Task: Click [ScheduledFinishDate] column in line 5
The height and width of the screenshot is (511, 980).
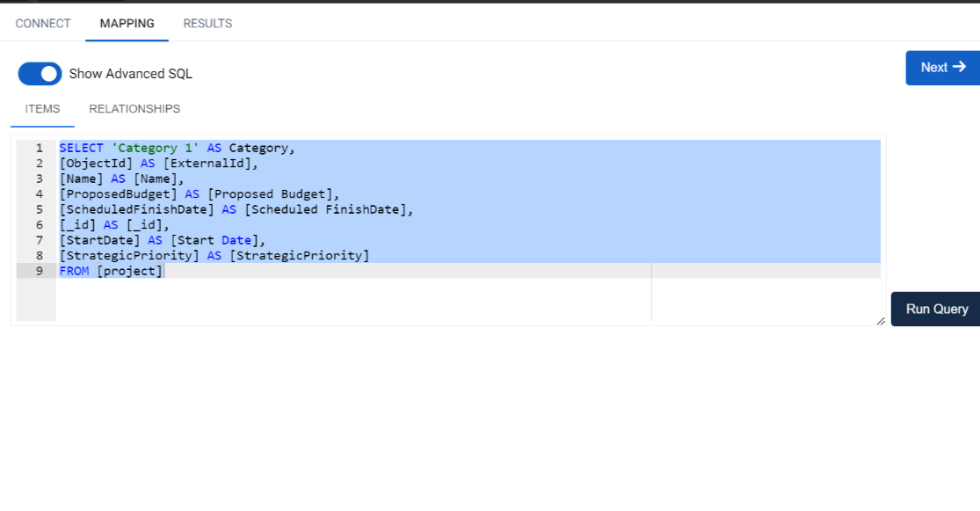Action: (x=137, y=209)
